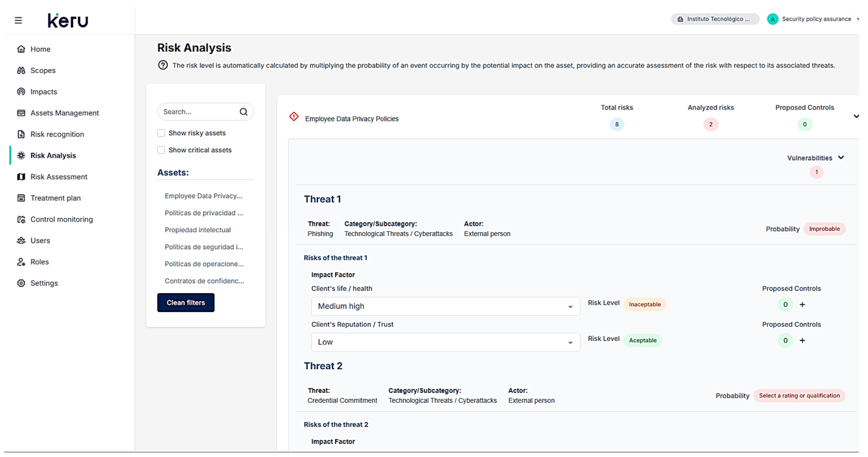Screen dimensions: 868x457
Task: Click the Inaceptable risk level badge
Action: 645,305
